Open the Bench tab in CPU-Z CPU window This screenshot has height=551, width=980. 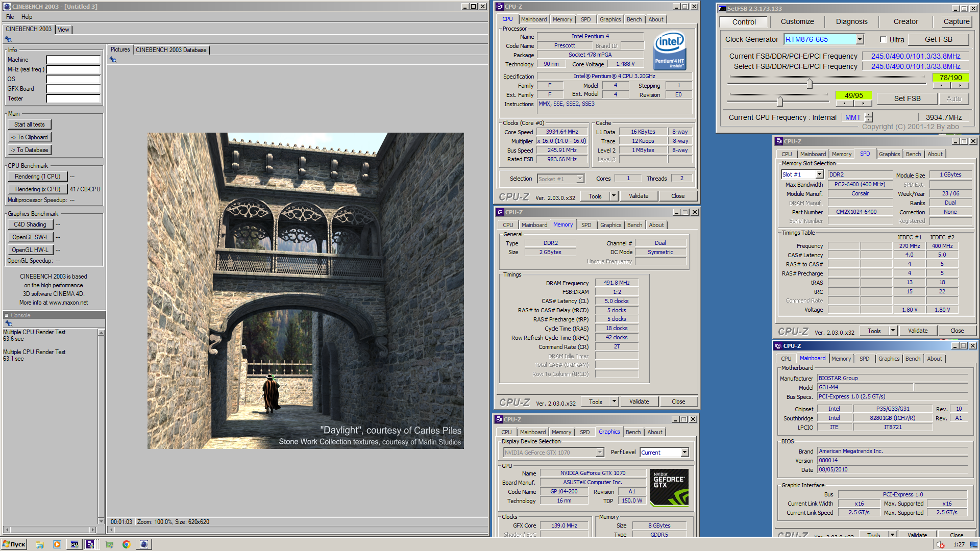[634, 19]
